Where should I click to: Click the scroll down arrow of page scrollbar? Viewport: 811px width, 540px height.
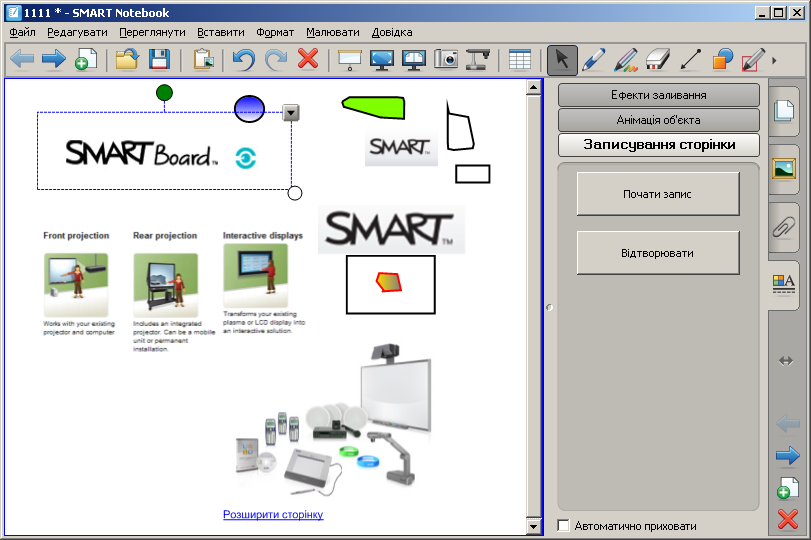click(x=534, y=527)
